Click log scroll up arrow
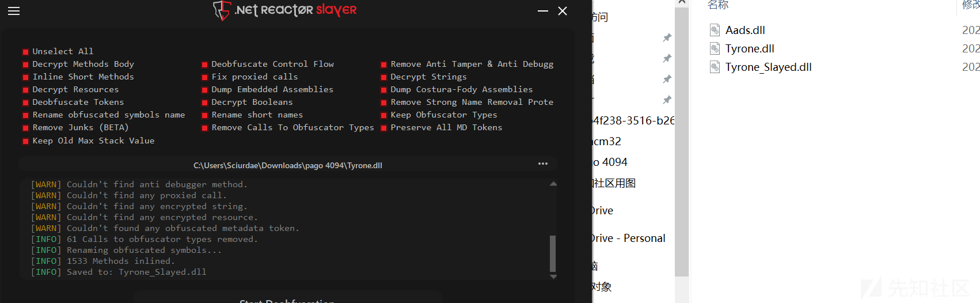980x303 pixels. click(x=553, y=184)
